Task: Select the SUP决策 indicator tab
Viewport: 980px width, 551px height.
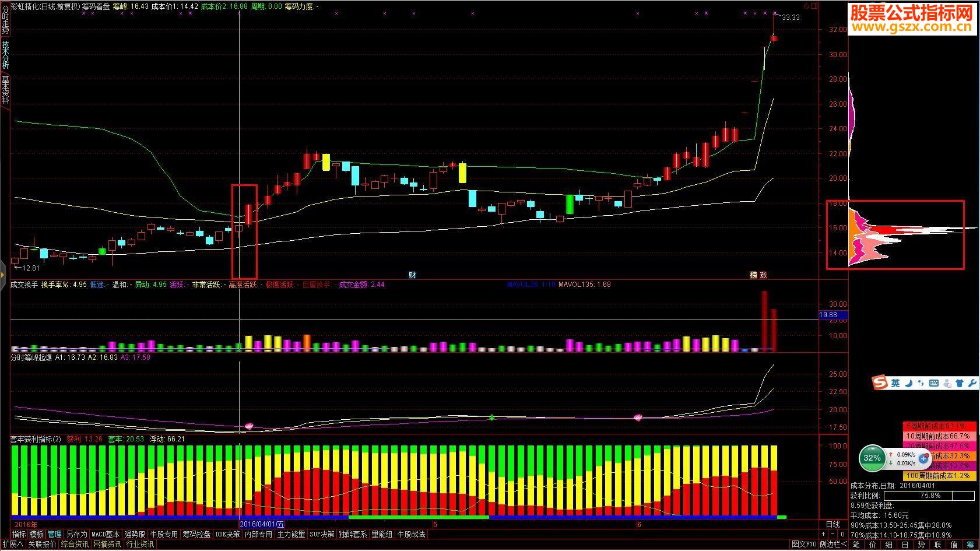Action: (322, 534)
